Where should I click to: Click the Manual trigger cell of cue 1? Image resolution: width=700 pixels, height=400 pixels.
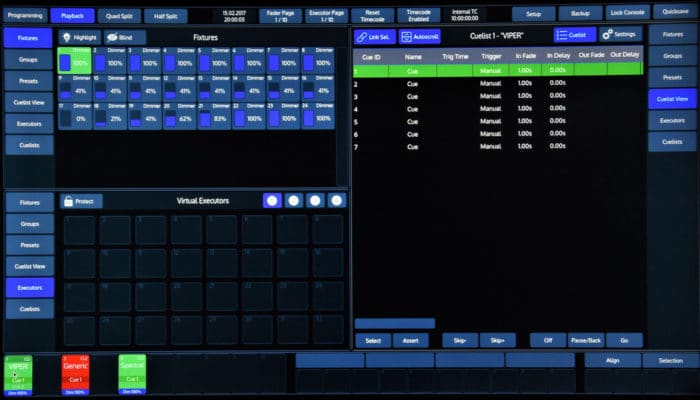click(491, 71)
